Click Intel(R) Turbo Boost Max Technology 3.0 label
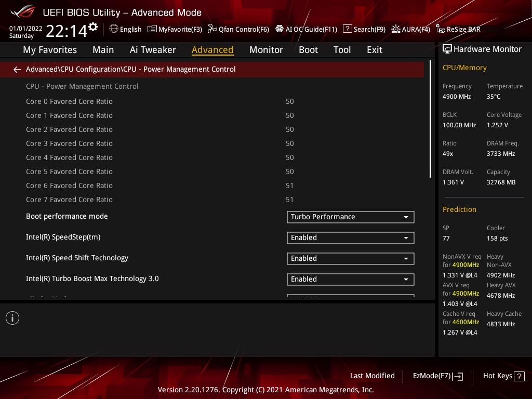 (92, 278)
